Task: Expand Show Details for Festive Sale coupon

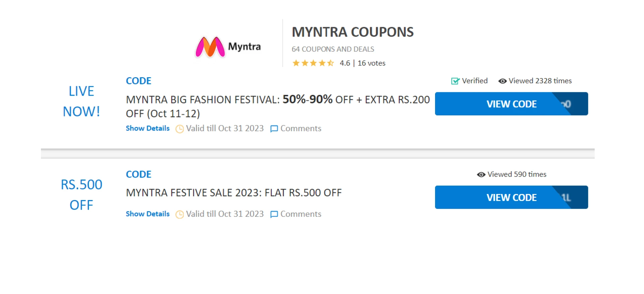Action: pyautogui.click(x=148, y=214)
